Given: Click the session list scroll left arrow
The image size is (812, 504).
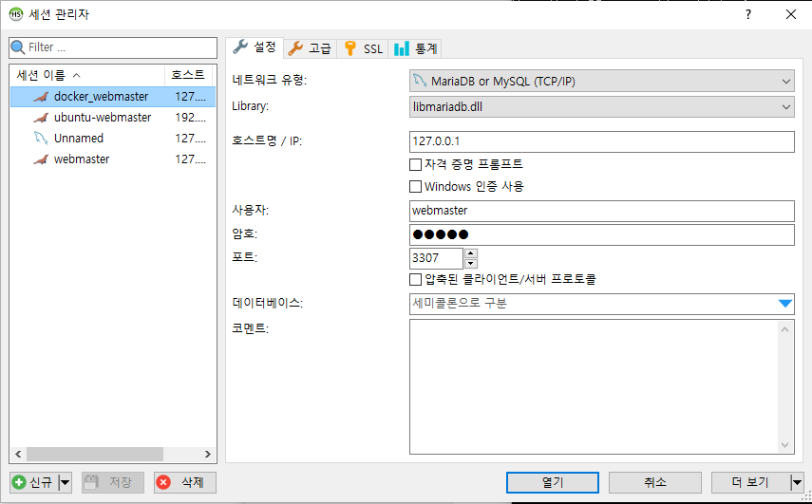Looking at the screenshot, I should tap(18, 455).
